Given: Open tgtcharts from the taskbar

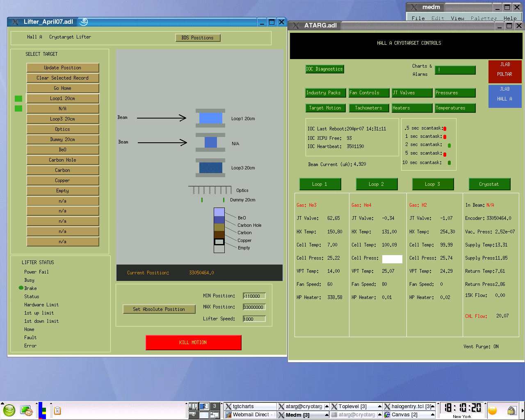Looking at the screenshot, I should point(250,406).
